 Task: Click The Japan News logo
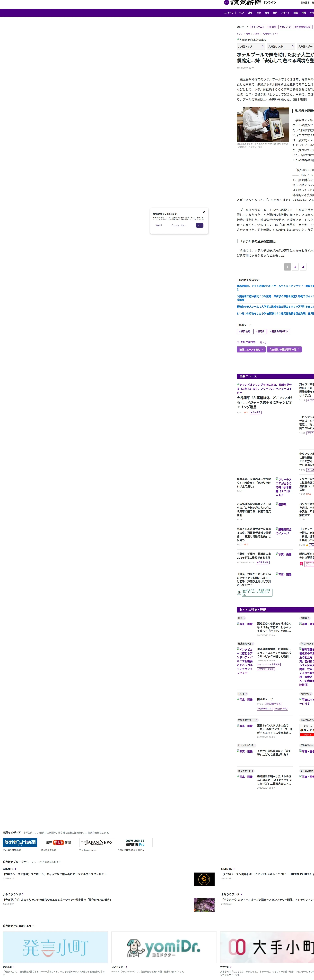(x=97, y=843)
